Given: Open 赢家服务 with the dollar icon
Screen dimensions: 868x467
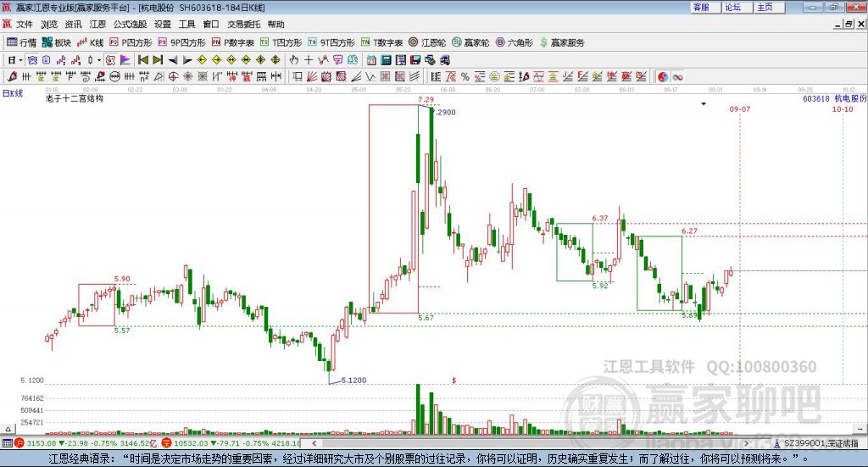Looking at the screenshot, I should [x=562, y=42].
